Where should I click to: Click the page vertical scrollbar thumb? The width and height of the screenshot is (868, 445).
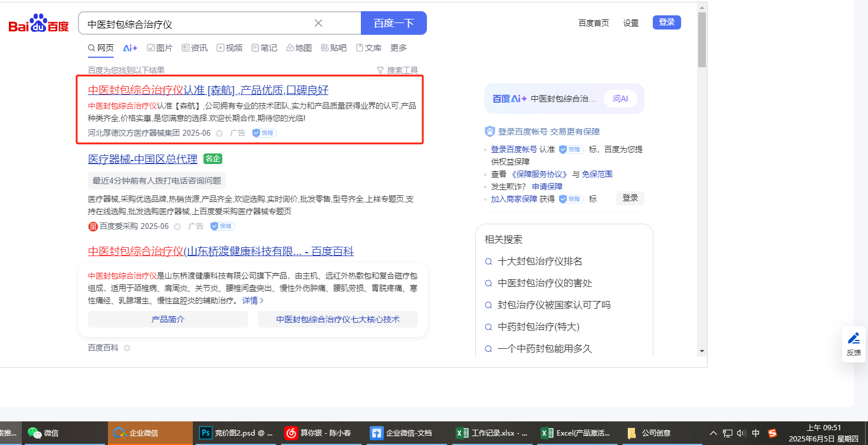click(x=702, y=38)
